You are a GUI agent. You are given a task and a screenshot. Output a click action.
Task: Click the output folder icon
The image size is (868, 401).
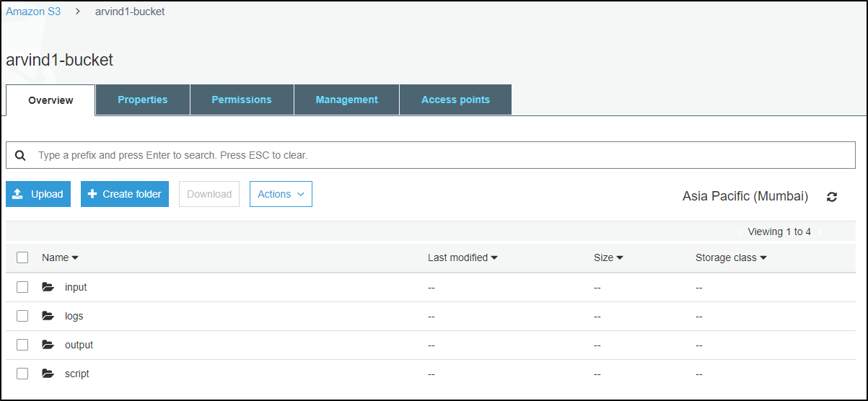click(48, 345)
